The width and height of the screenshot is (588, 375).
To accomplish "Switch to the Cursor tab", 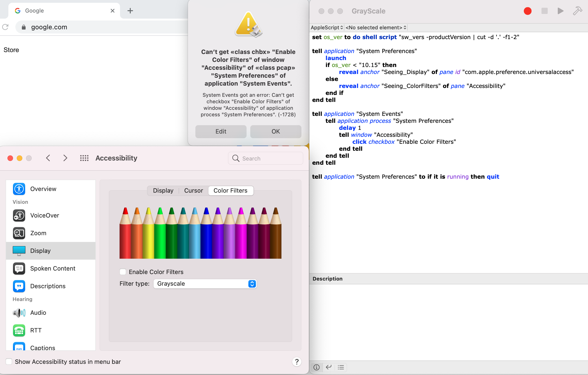I will [193, 191].
